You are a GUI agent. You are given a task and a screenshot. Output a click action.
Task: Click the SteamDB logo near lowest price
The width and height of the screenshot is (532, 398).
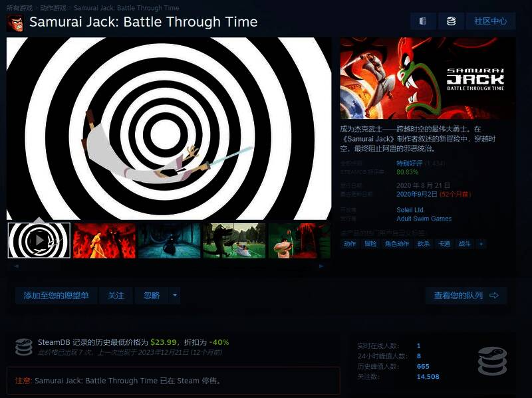[24, 346]
